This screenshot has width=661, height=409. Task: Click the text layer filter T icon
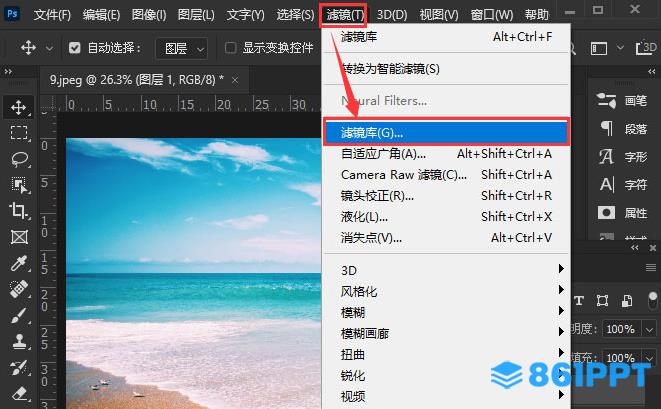click(x=579, y=301)
